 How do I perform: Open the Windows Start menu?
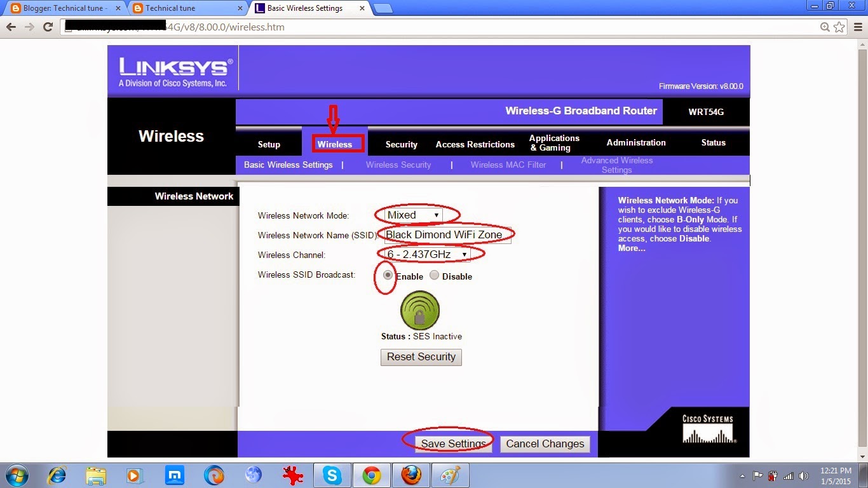pos(16,475)
